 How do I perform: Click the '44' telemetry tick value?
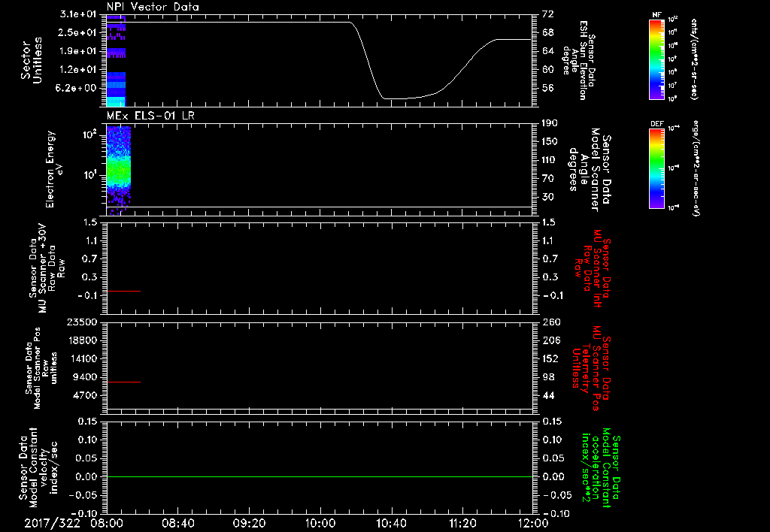(x=548, y=395)
